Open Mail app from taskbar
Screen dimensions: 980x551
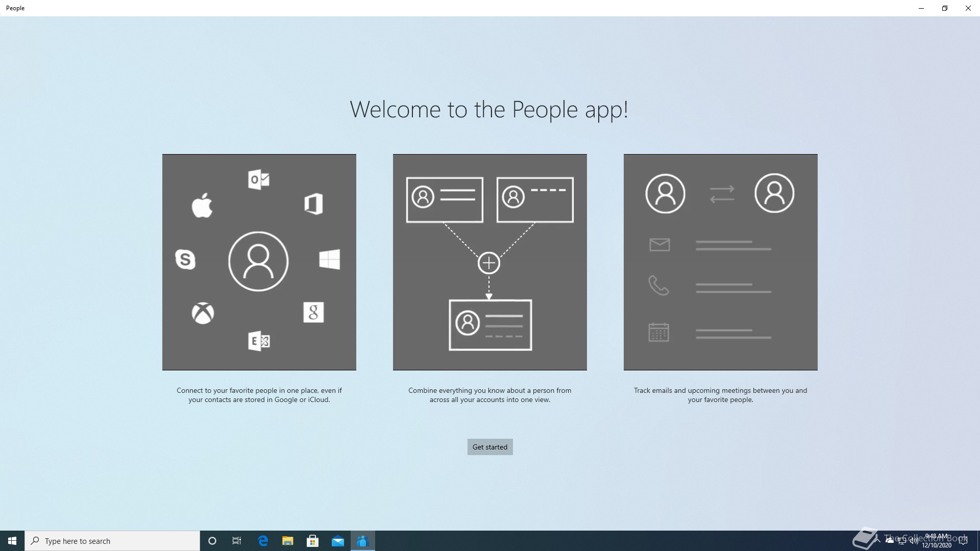pyautogui.click(x=338, y=541)
